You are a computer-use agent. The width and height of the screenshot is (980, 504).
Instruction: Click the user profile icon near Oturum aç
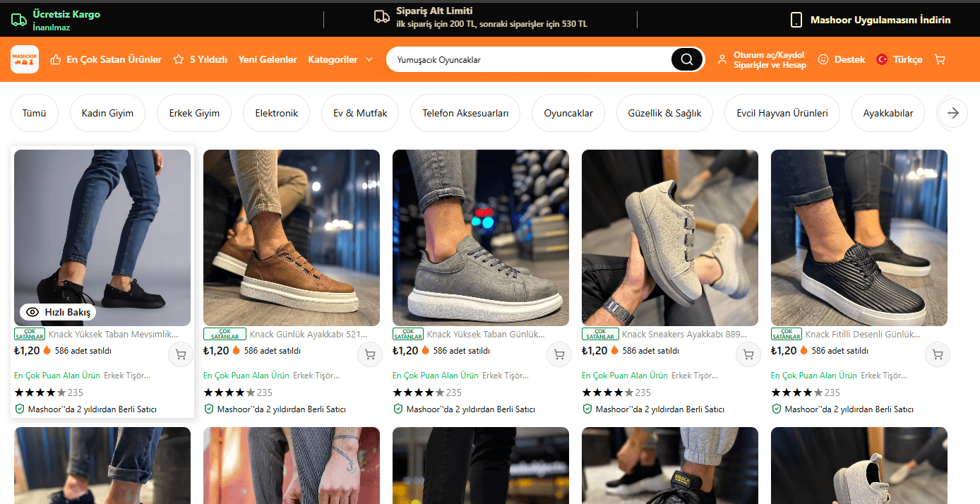point(722,60)
